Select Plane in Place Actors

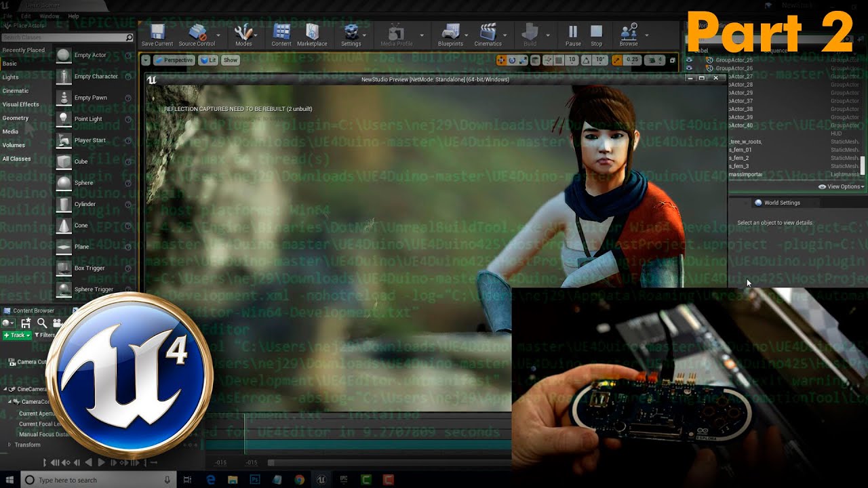(x=94, y=247)
